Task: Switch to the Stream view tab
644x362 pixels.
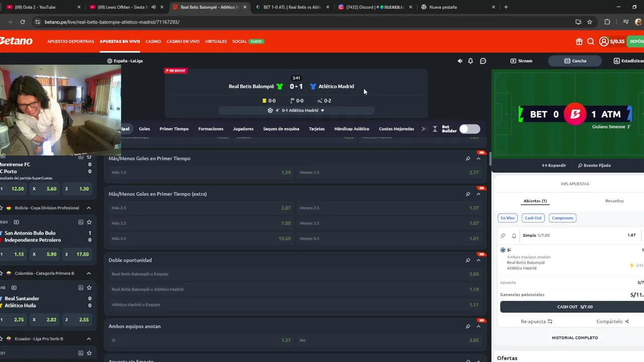Action: [x=521, y=61]
